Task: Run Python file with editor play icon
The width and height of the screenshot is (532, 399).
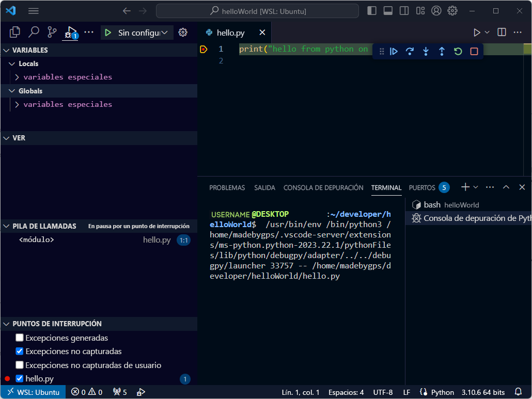Action: [477, 33]
